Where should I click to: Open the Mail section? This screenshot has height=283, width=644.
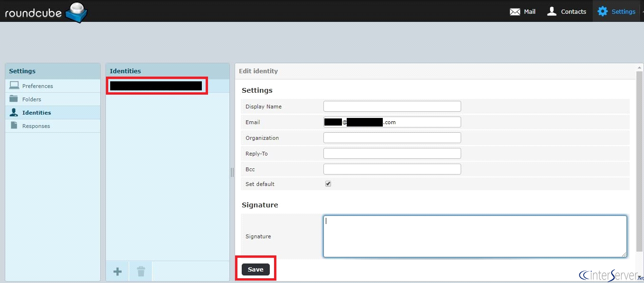(x=522, y=11)
